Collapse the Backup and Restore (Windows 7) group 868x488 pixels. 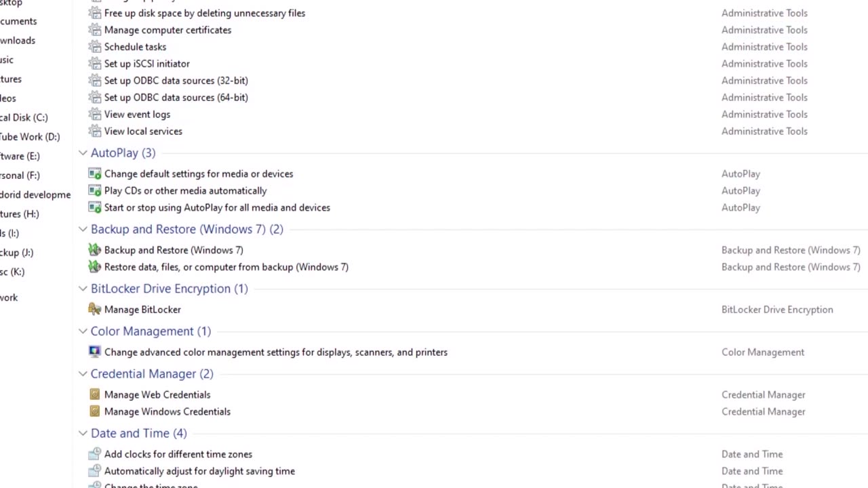(x=83, y=229)
